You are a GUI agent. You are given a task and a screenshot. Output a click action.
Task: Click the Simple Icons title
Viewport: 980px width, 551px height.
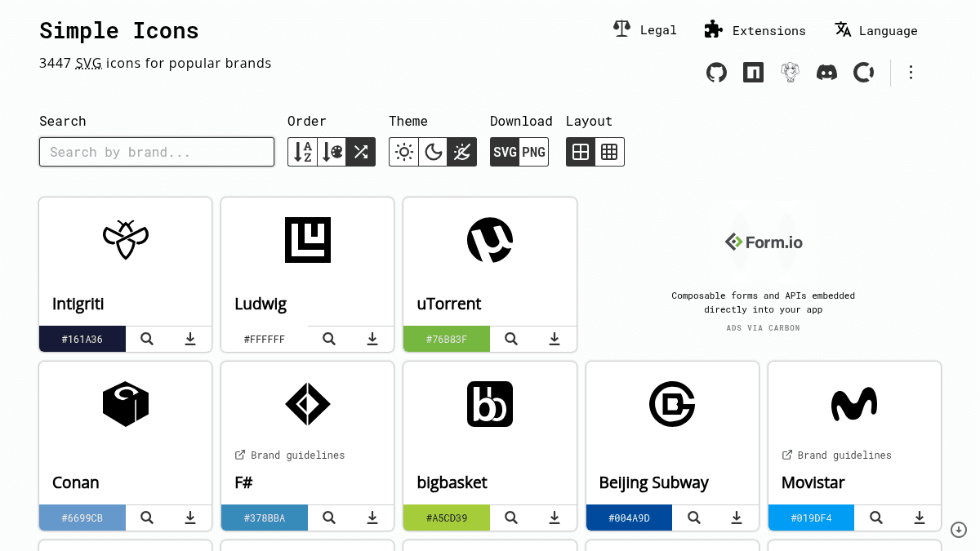(x=119, y=31)
